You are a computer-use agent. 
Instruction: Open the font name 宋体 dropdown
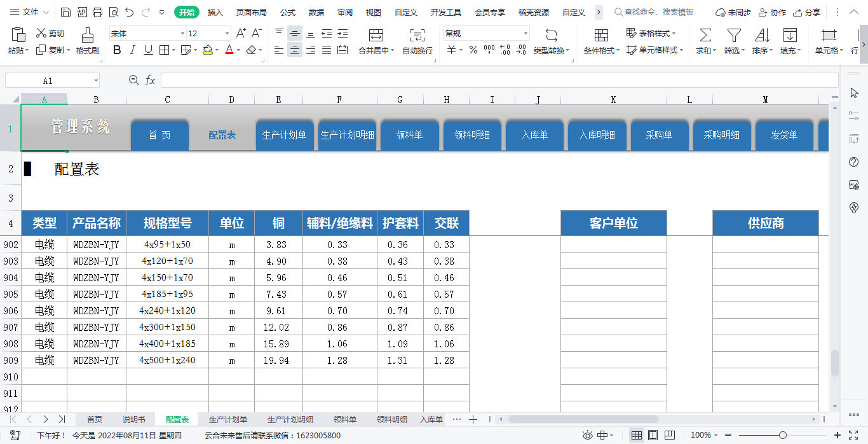182,34
